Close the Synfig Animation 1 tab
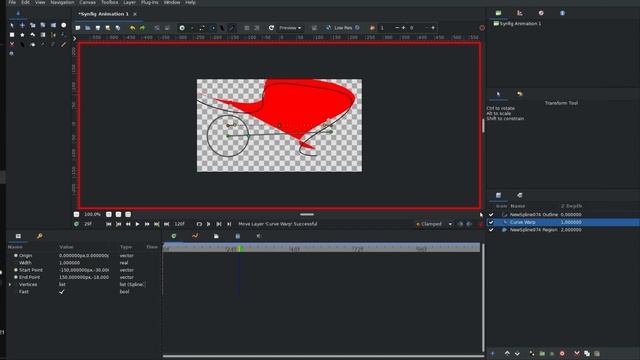Image resolution: width=640 pixels, height=360 pixels. (135, 14)
